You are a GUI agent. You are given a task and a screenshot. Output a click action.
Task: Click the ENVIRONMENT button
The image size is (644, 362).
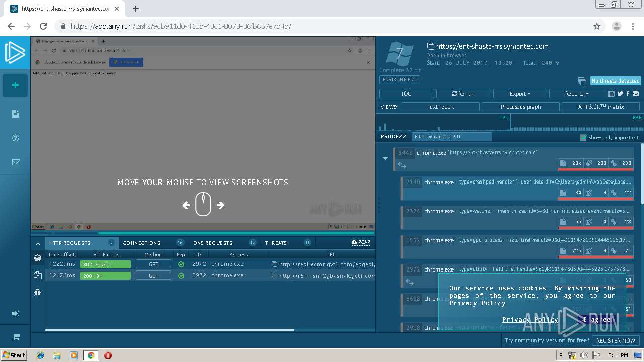coord(399,80)
